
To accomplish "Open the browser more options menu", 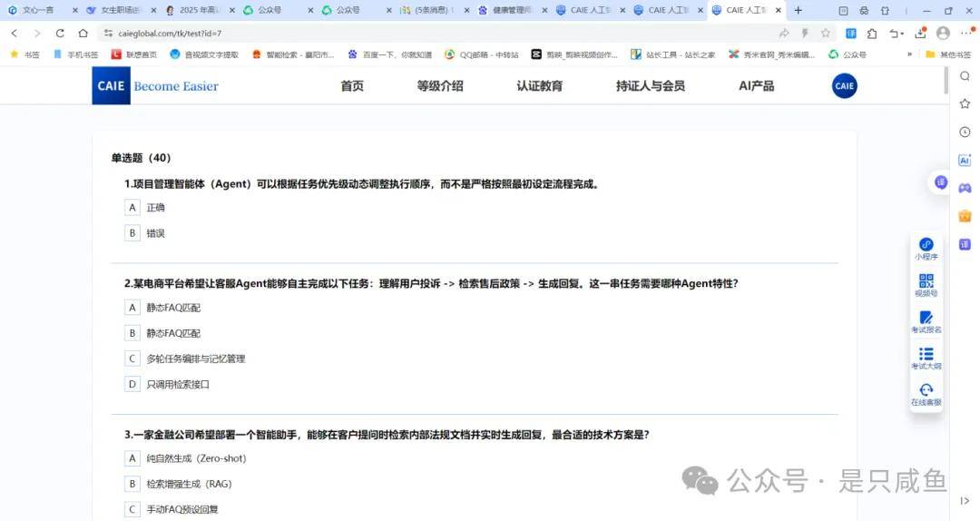I will coord(966,34).
